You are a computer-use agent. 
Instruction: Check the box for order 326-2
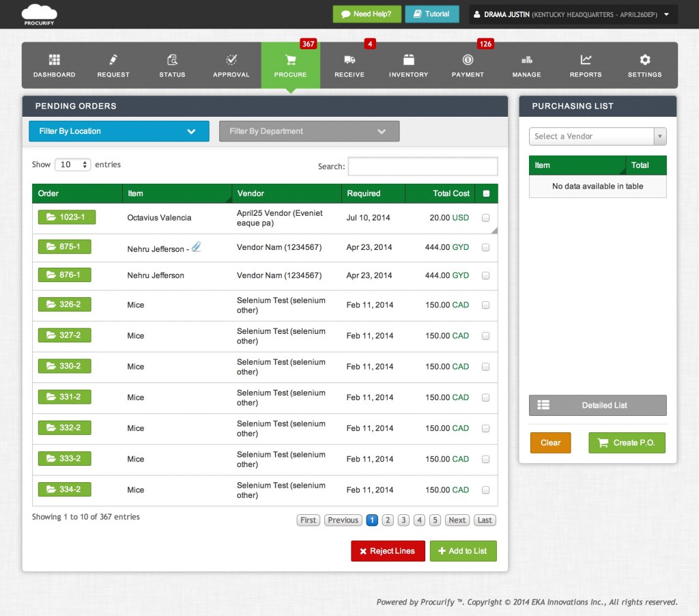[486, 305]
